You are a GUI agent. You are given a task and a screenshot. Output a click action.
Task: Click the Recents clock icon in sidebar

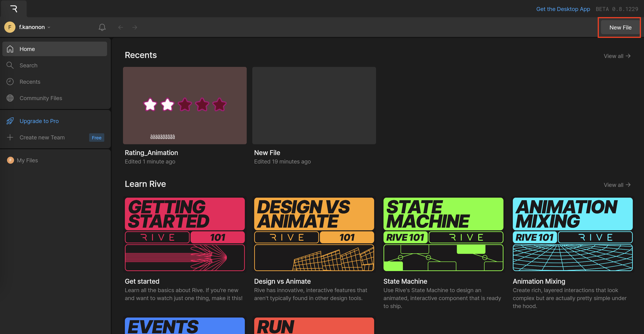[10, 82]
